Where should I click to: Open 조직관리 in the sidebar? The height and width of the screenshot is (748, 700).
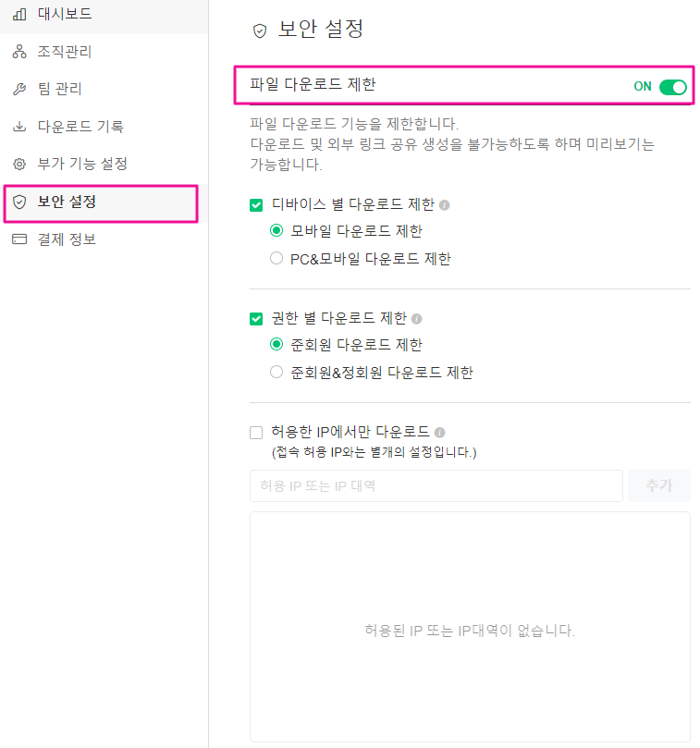pos(65,52)
